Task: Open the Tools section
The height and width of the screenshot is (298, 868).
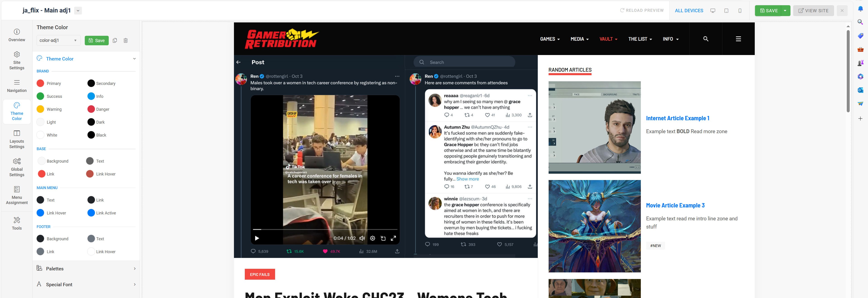Action: [x=17, y=223]
